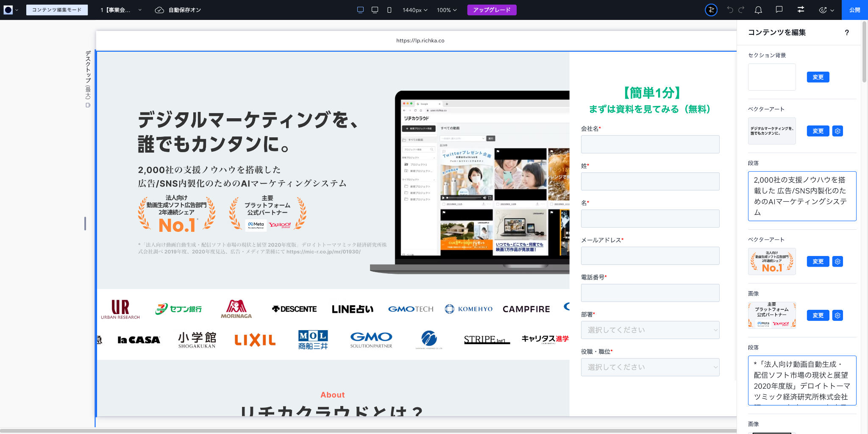Click the autosave cloud icon

click(159, 10)
